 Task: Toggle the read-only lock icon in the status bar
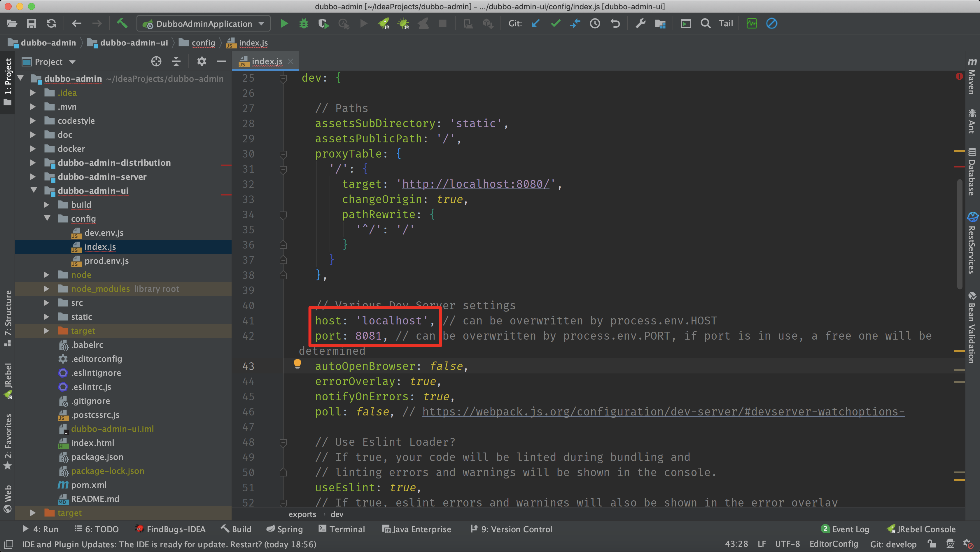pos(932,544)
